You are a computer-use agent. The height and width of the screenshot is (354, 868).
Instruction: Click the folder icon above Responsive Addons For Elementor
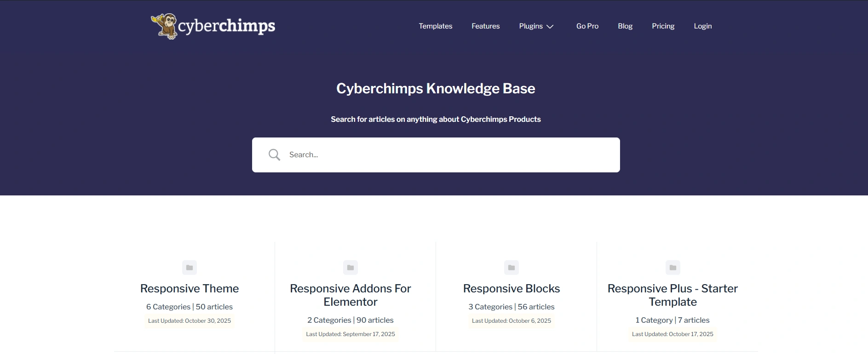pyautogui.click(x=351, y=268)
